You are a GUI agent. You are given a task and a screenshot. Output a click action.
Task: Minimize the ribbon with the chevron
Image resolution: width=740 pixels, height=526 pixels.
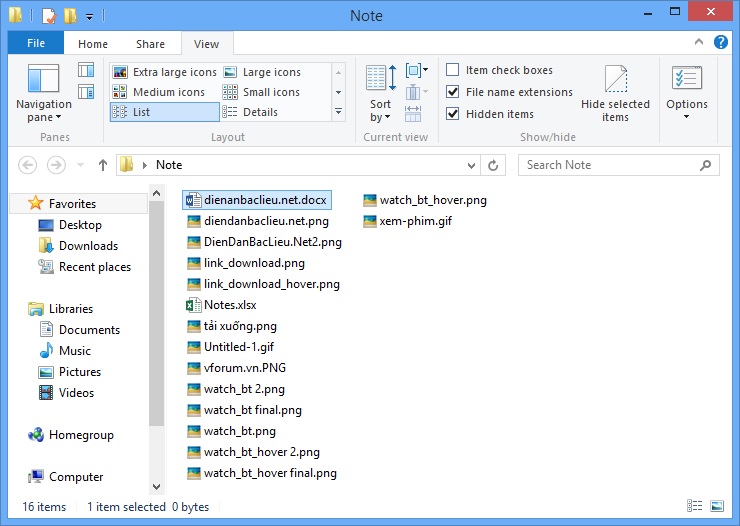click(x=699, y=42)
